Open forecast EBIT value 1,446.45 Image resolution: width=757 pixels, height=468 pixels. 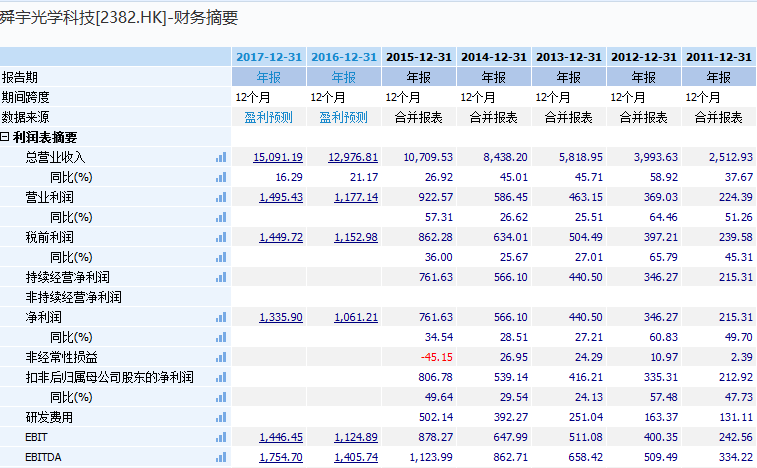coord(281,438)
